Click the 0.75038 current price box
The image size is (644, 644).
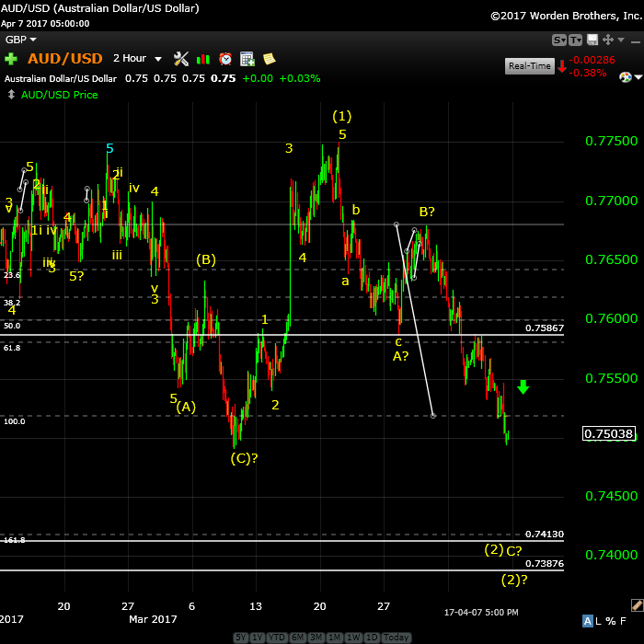(609, 433)
